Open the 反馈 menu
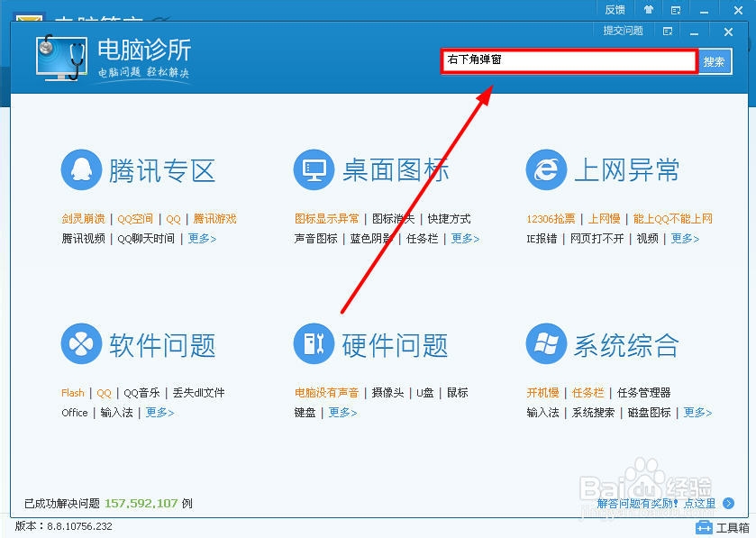The width and height of the screenshot is (756, 538). coord(615,10)
